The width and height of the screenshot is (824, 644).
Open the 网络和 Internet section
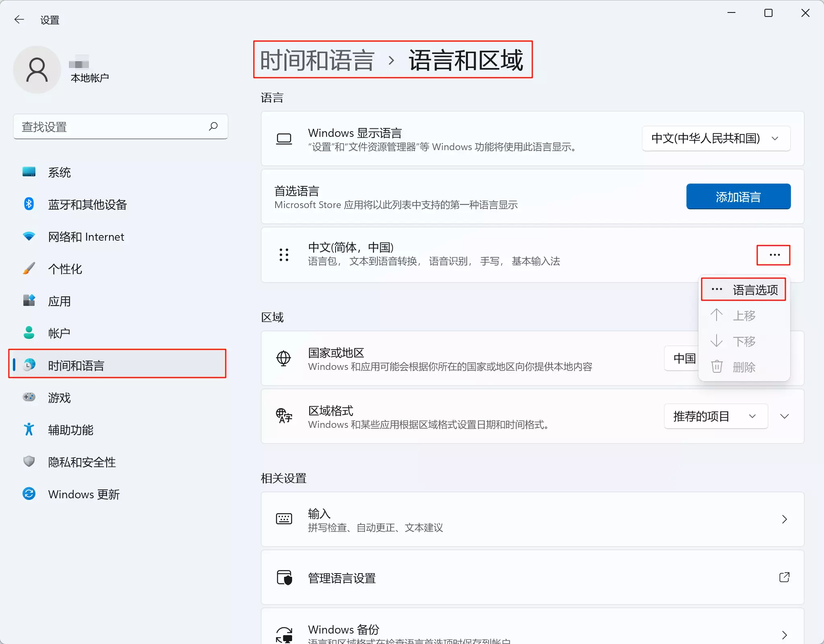point(86,237)
